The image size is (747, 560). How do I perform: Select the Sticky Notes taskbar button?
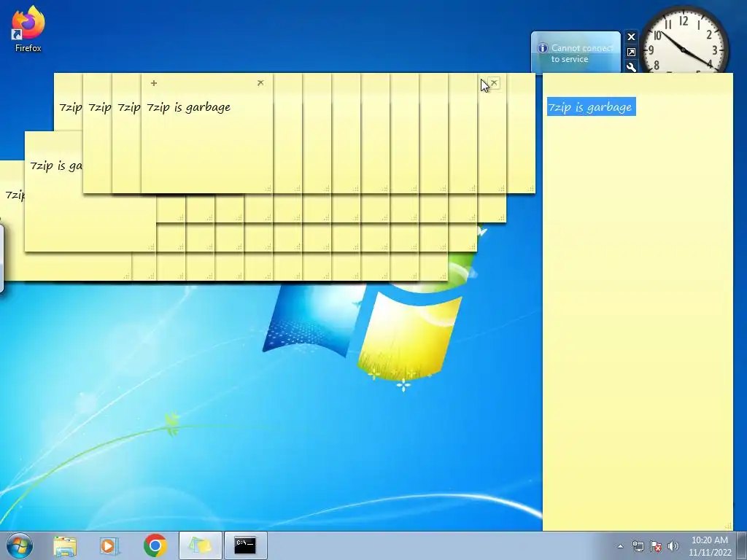(x=201, y=545)
